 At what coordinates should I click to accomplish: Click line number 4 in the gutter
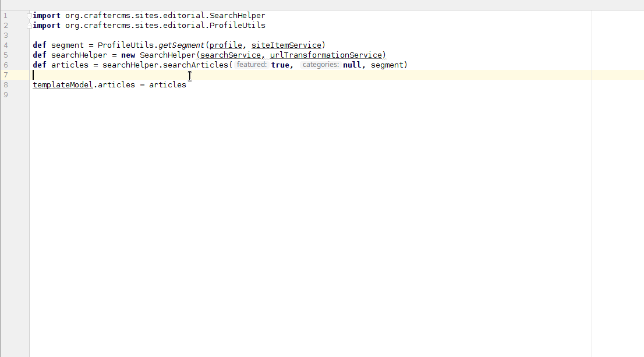pyautogui.click(x=6, y=45)
